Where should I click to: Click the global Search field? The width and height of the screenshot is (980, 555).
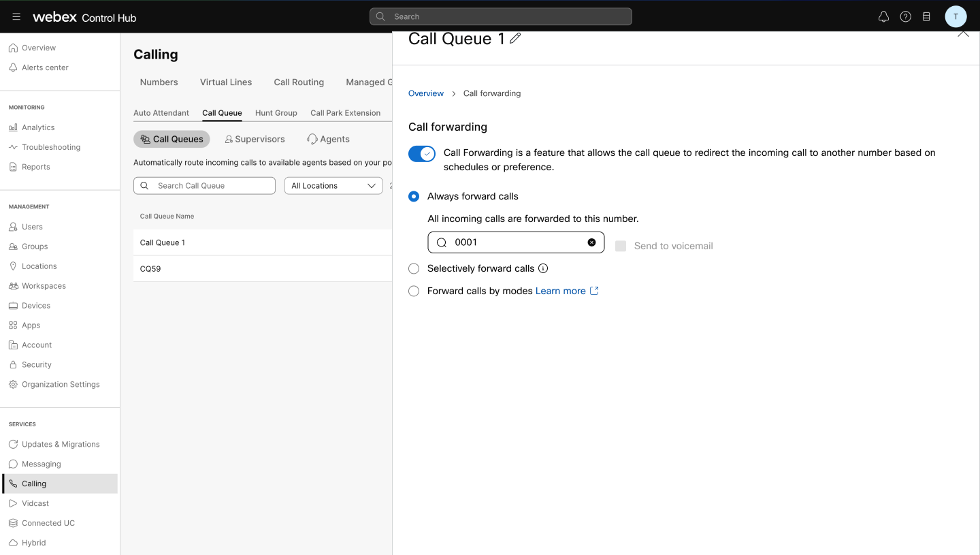click(501, 16)
